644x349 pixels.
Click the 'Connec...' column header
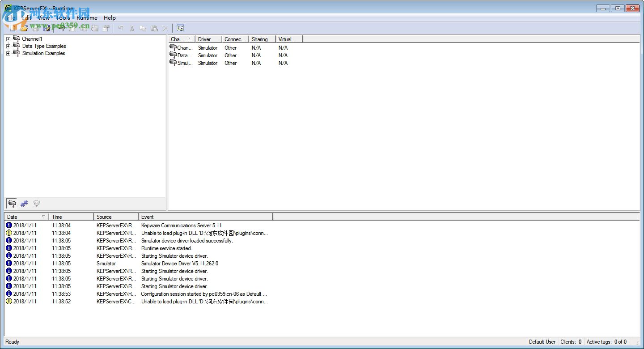pyautogui.click(x=235, y=39)
